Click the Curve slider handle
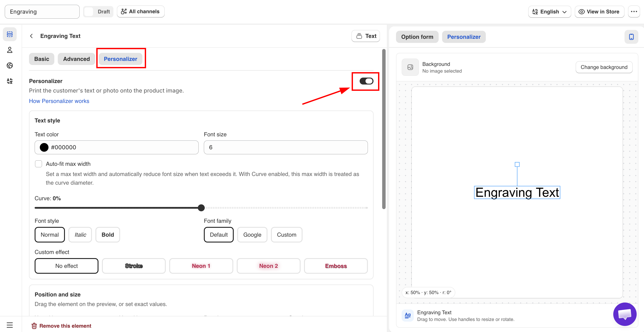The width and height of the screenshot is (644, 332). pos(201,208)
